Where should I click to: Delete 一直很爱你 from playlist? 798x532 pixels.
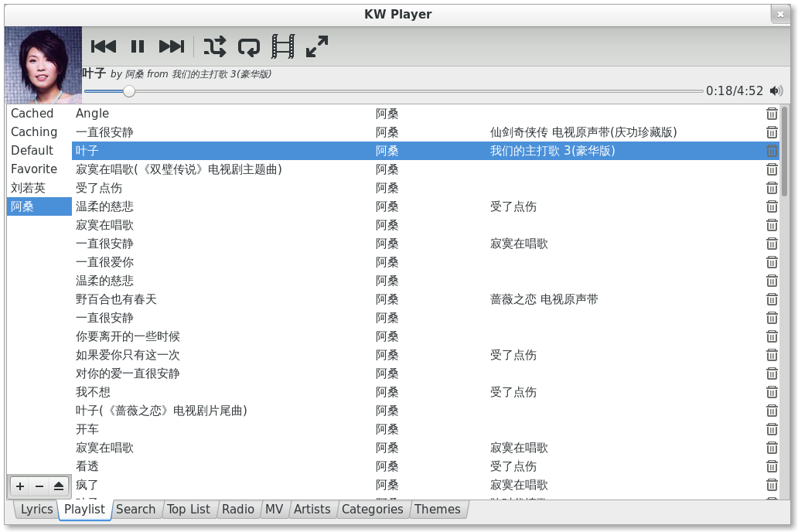pyautogui.click(x=772, y=262)
